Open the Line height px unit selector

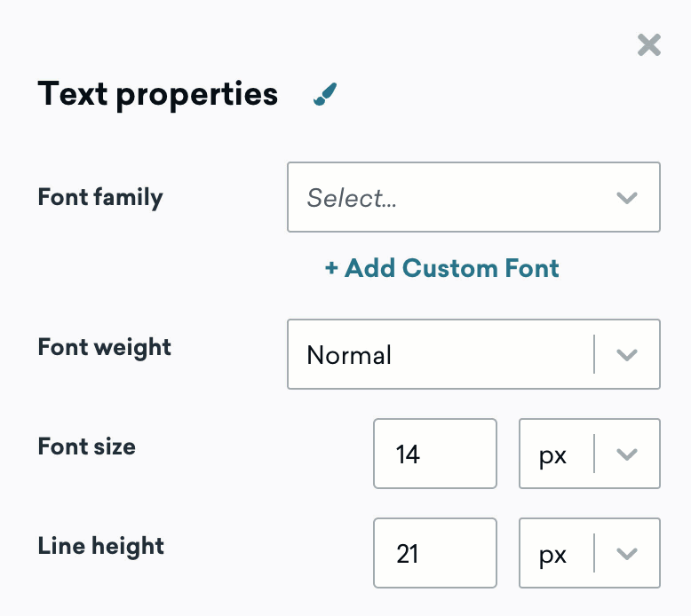[590, 553]
